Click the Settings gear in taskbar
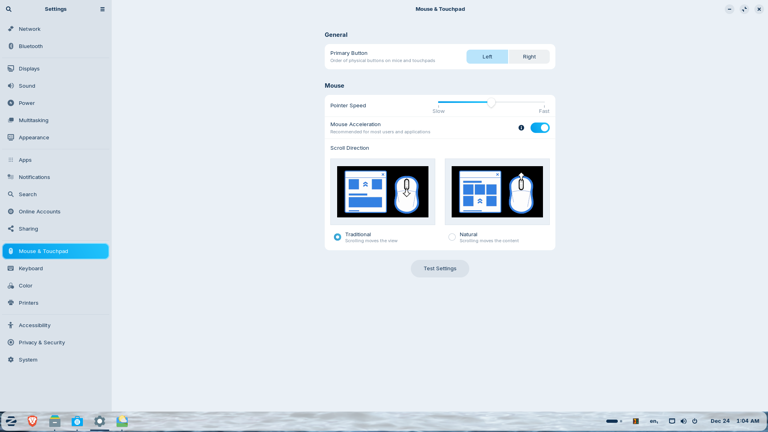The image size is (768, 432). coord(99,421)
